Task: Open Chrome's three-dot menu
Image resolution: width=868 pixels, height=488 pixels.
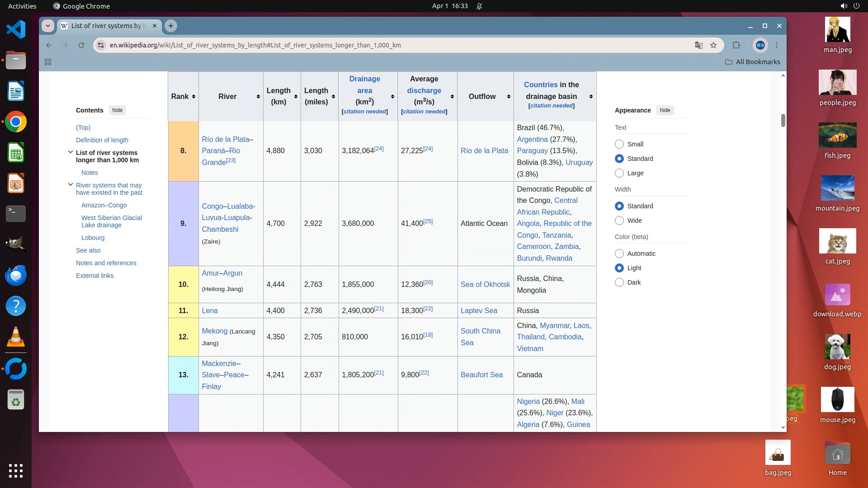Action: [777, 45]
